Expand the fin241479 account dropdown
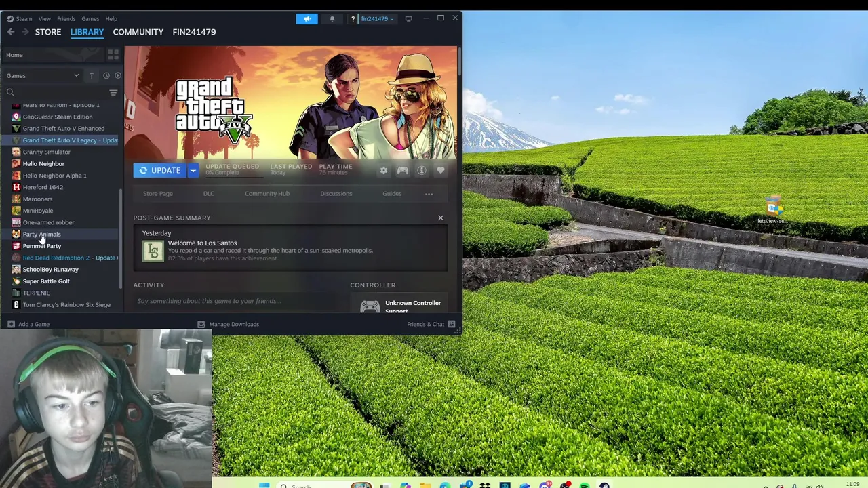Screen dimensions: 868x488 [x=377, y=18]
